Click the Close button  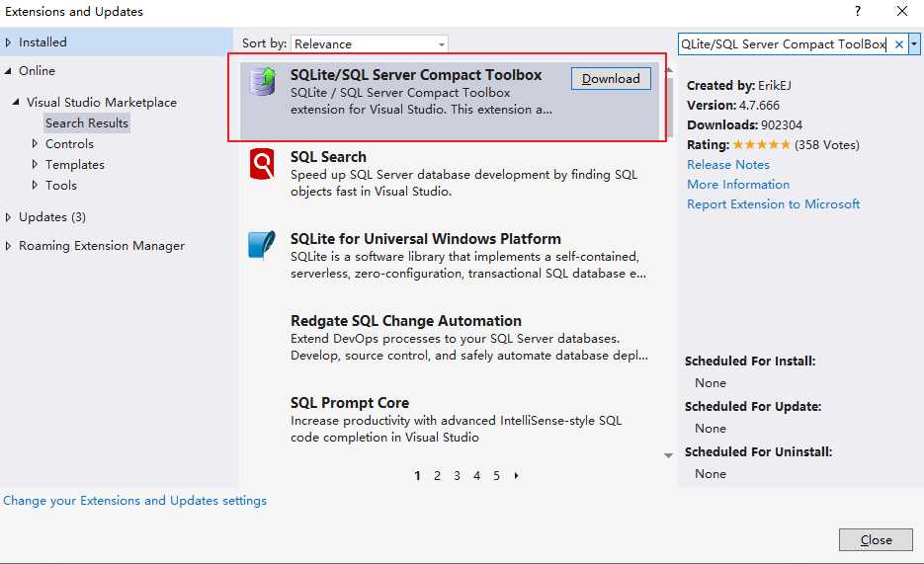click(876, 540)
